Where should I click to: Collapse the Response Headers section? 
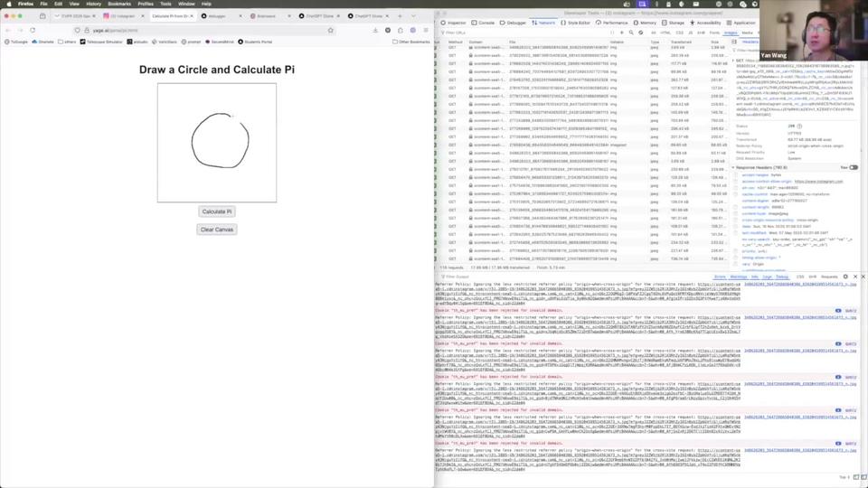[x=733, y=167]
